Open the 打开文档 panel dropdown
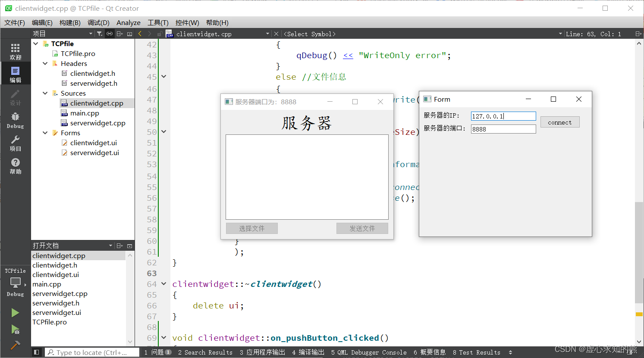 [110, 246]
